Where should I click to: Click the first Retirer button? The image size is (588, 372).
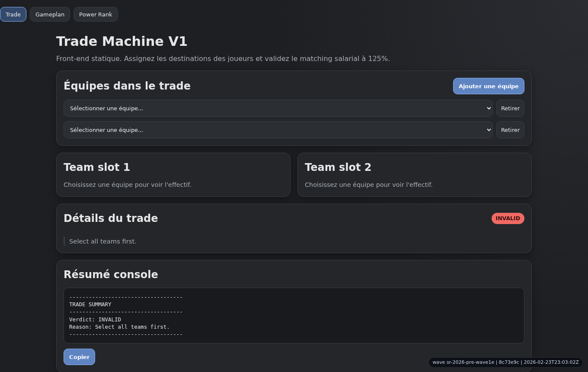510,108
